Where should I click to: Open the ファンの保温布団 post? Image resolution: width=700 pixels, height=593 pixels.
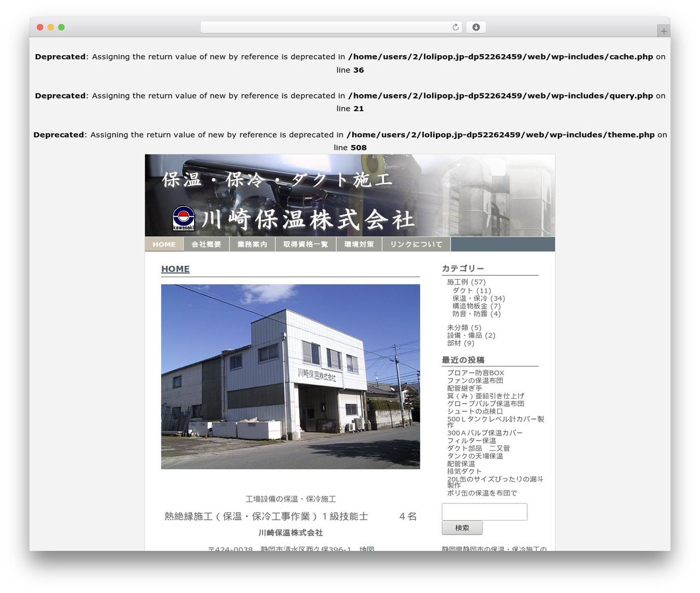pyautogui.click(x=475, y=380)
